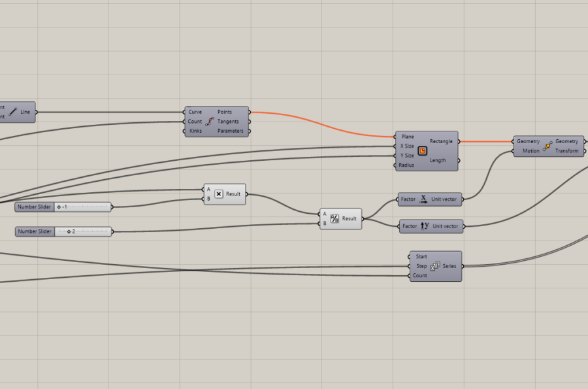Click the Rectangle component orange icon
The image size is (588, 389).
[422, 151]
